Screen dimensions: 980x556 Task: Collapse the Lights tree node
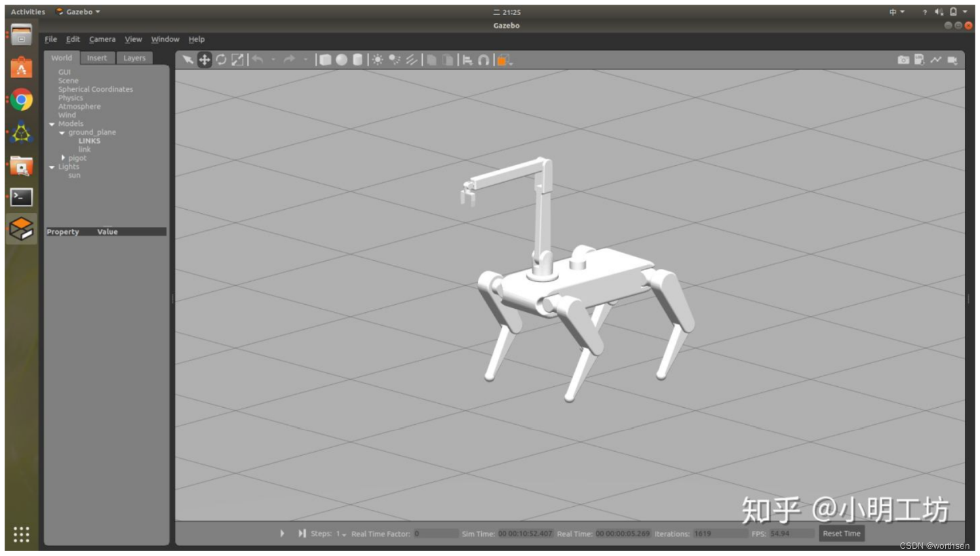(52, 167)
